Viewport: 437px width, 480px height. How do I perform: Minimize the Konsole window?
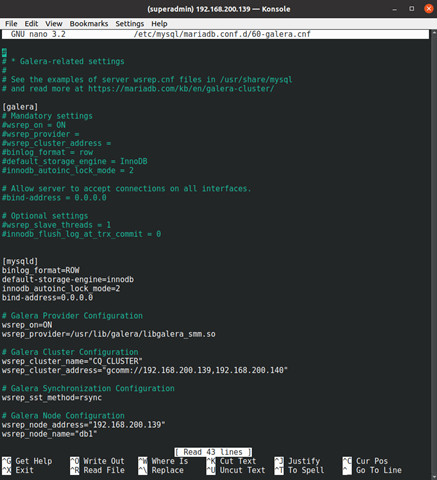click(x=395, y=9)
